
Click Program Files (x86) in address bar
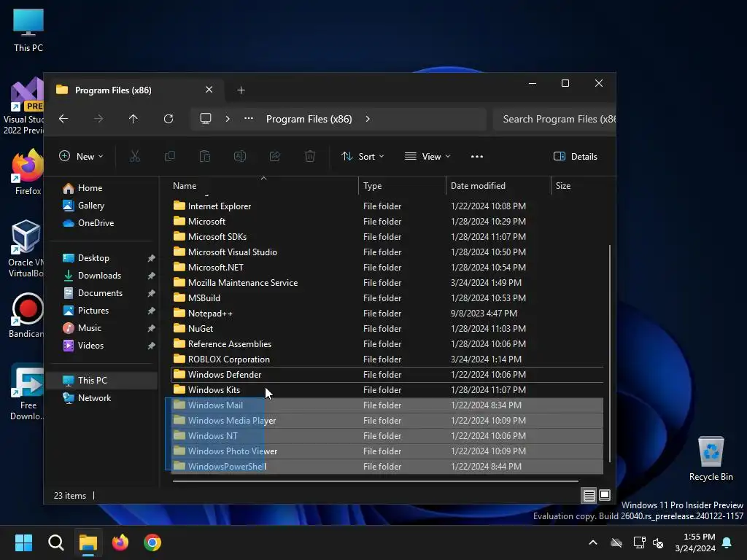(309, 119)
